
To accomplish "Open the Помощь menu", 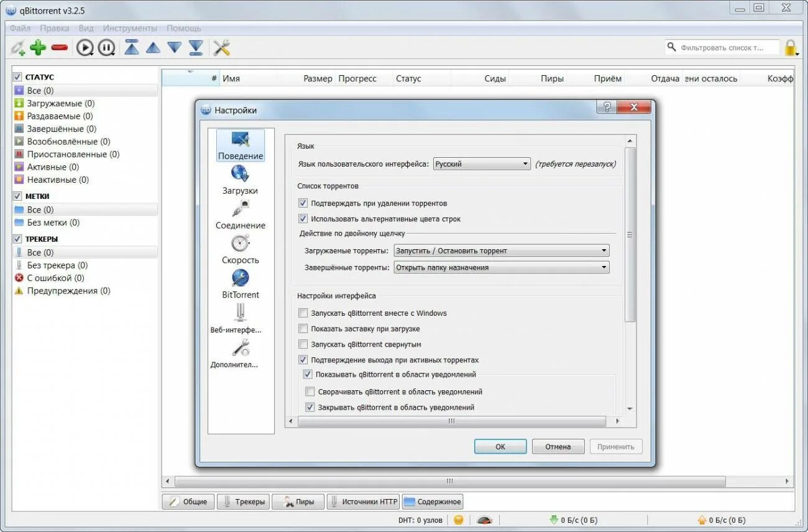I will click(x=184, y=28).
